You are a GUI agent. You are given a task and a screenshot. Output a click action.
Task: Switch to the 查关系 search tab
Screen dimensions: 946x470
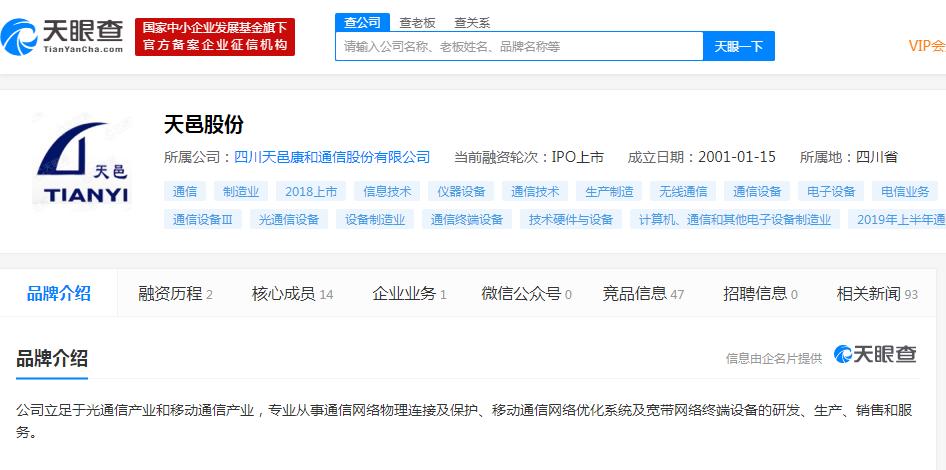tap(471, 22)
